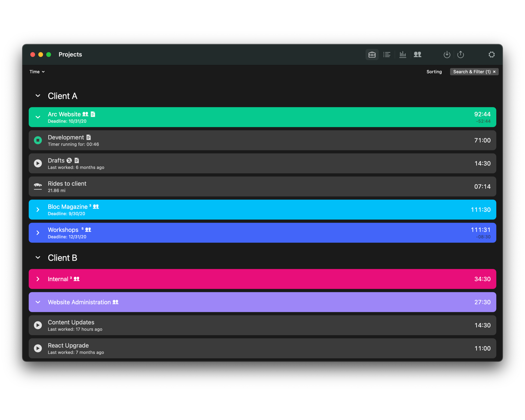
Task: Open settings gear icon
Action: [x=491, y=55]
